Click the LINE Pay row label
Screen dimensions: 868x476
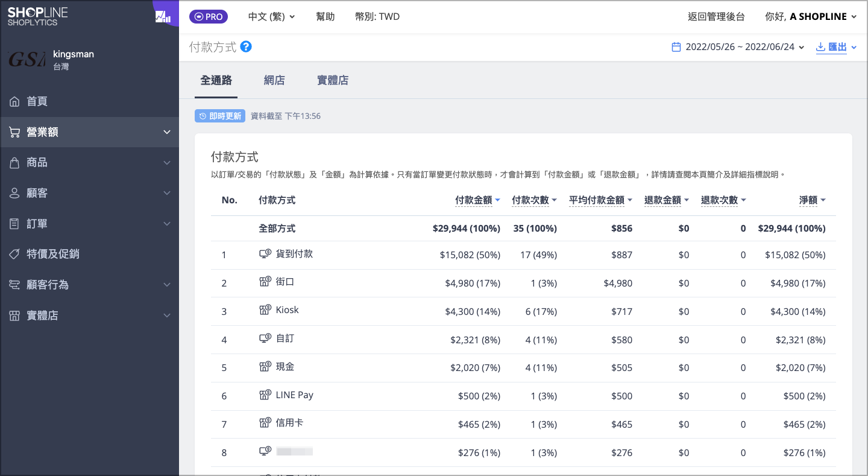pyautogui.click(x=295, y=395)
